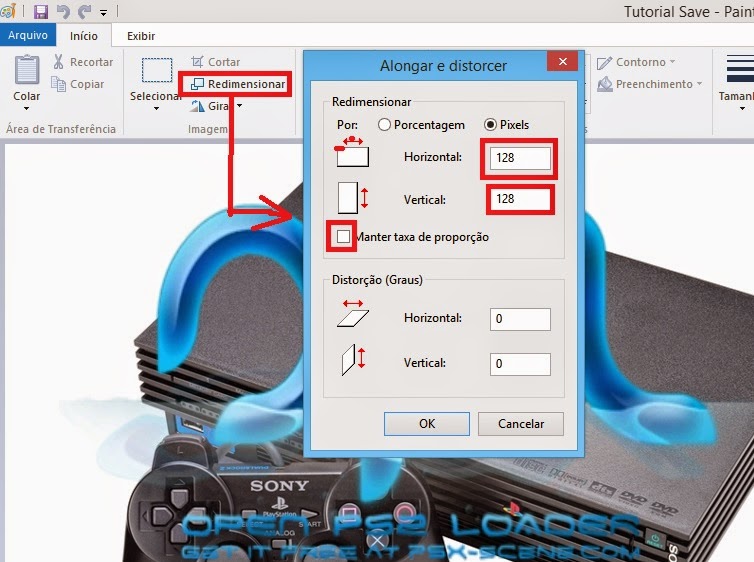This screenshot has height=562, width=754.
Task: Undo the last action in quick access toolbar
Action: 63,11
